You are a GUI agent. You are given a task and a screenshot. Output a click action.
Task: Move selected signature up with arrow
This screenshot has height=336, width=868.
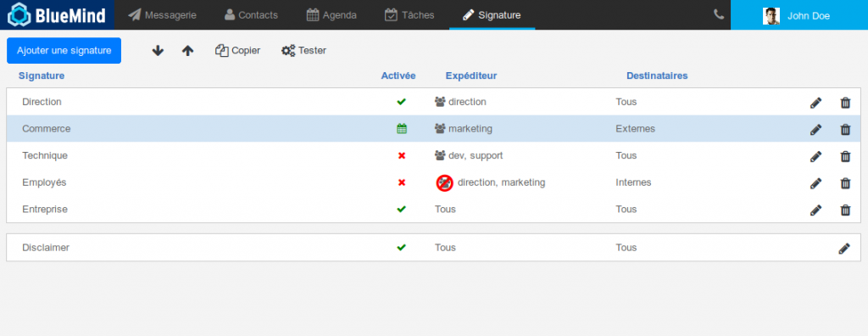coord(187,50)
